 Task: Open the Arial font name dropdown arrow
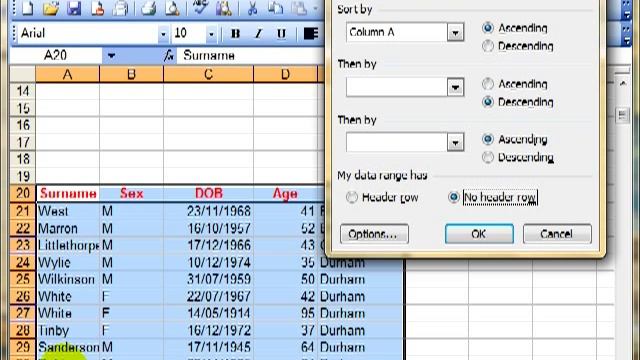(163, 33)
